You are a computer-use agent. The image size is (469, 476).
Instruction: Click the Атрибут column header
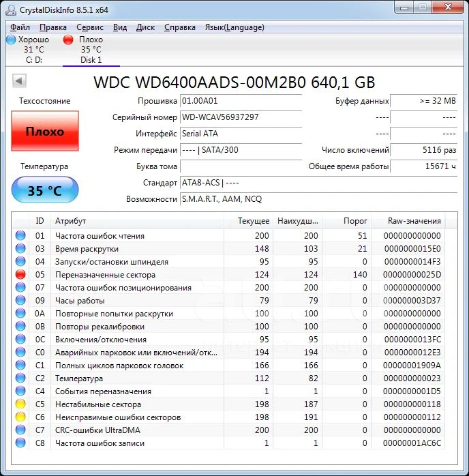(x=137, y=221)
